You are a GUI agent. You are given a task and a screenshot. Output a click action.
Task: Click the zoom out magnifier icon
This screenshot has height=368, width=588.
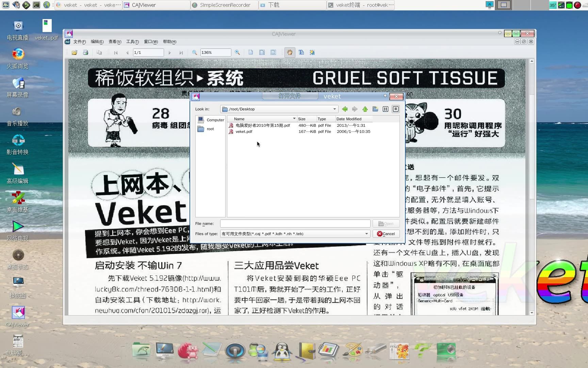[x=194, y=52]
